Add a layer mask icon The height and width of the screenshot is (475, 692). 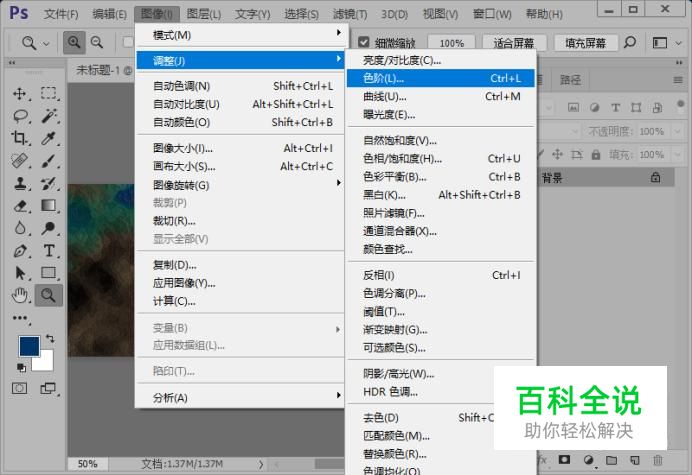click(x=564, y=460)
